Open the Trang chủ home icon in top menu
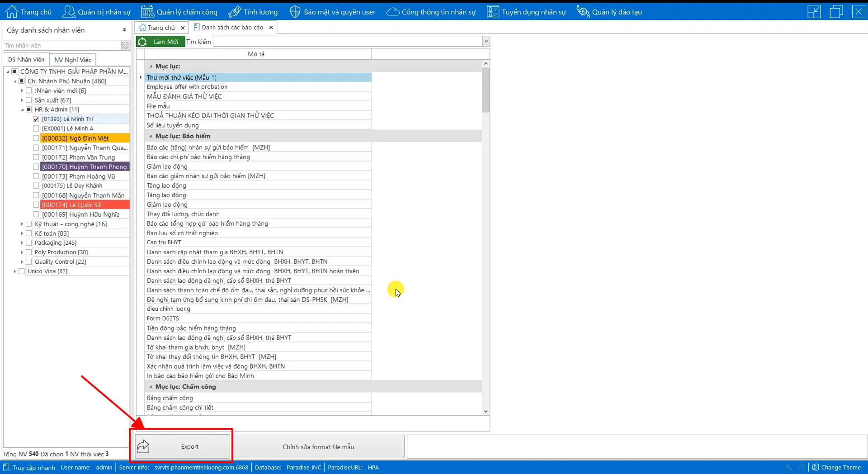868x474 pixels. click(12, 12)
